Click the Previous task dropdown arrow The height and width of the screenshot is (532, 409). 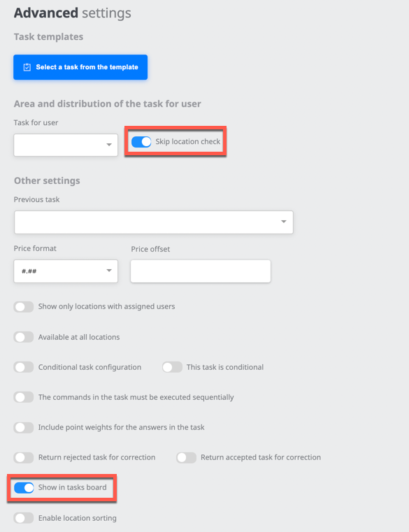pos(284,222)
